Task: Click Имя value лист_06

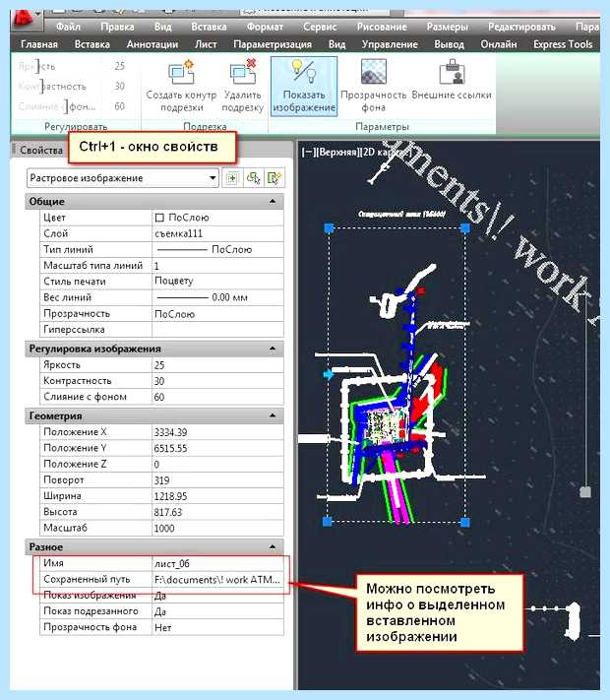Action: (217, 564)
